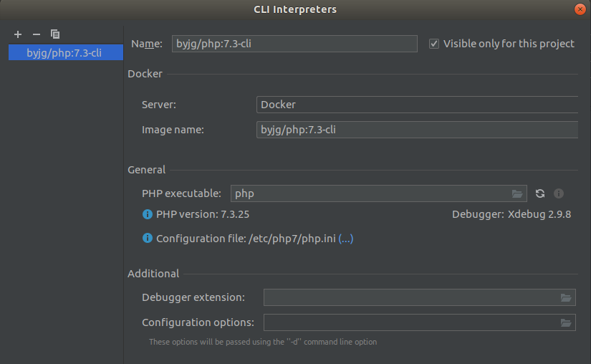The width and height of the screenshot is (591, 364).
Task: Open the Image name combo box
Action: [x=417, y=130]
